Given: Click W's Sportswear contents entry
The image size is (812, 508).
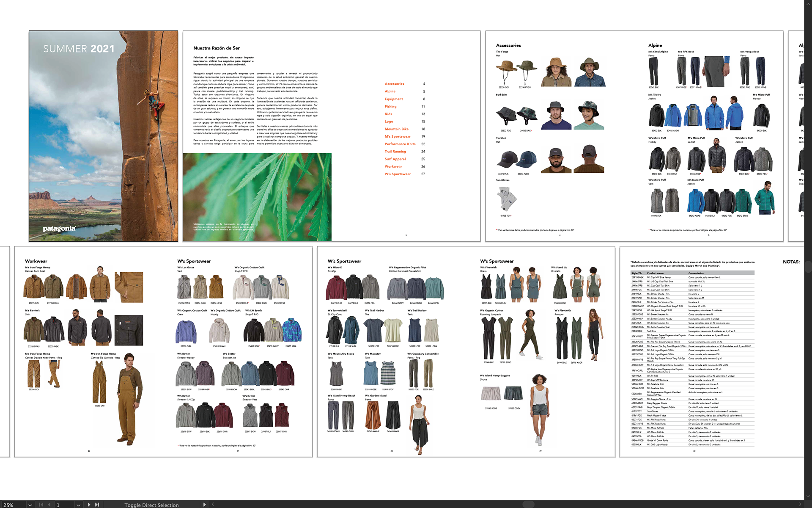Looking at the screenshot, I should pyautogui.click(x=398, y=174).
